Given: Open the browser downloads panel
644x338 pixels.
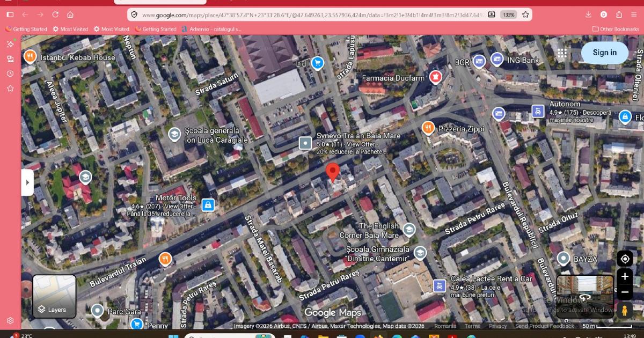Looking at the screenshot, I should 589,14.
